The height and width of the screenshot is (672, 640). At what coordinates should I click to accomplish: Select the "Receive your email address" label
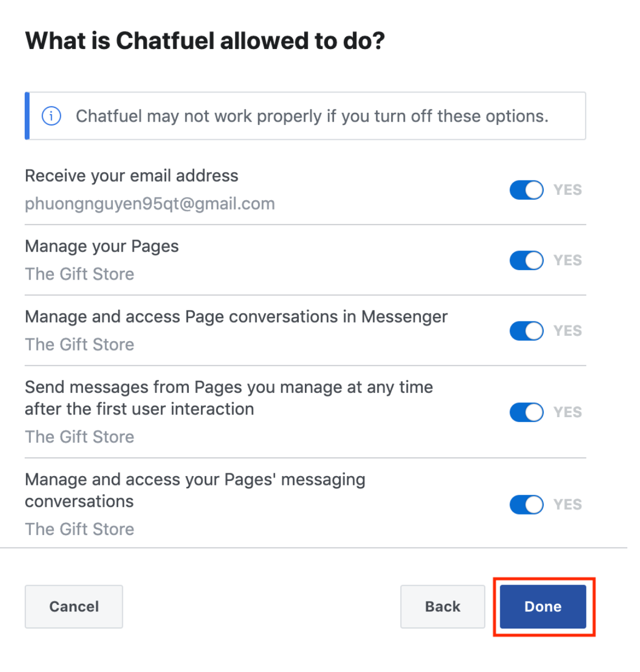[x=132, y=176]
